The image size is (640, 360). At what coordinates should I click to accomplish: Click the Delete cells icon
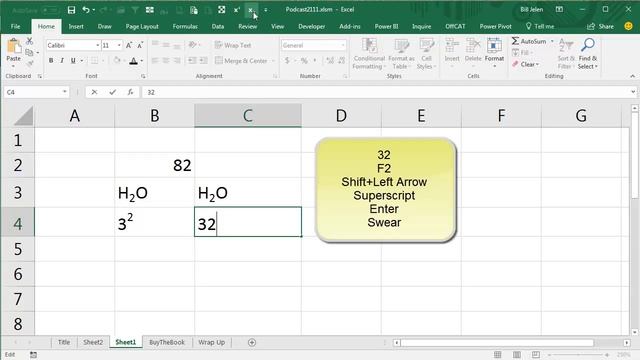tap(473, 45)
